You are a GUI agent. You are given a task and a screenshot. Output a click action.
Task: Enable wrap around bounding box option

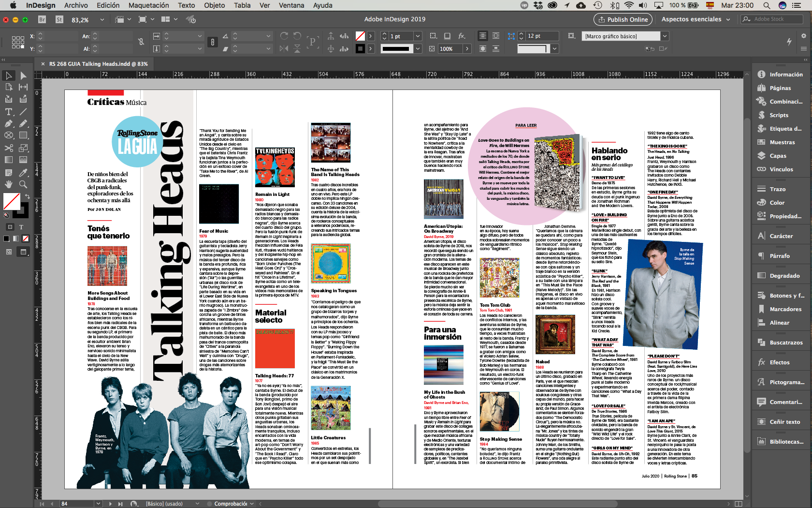(x=496, y=36)
